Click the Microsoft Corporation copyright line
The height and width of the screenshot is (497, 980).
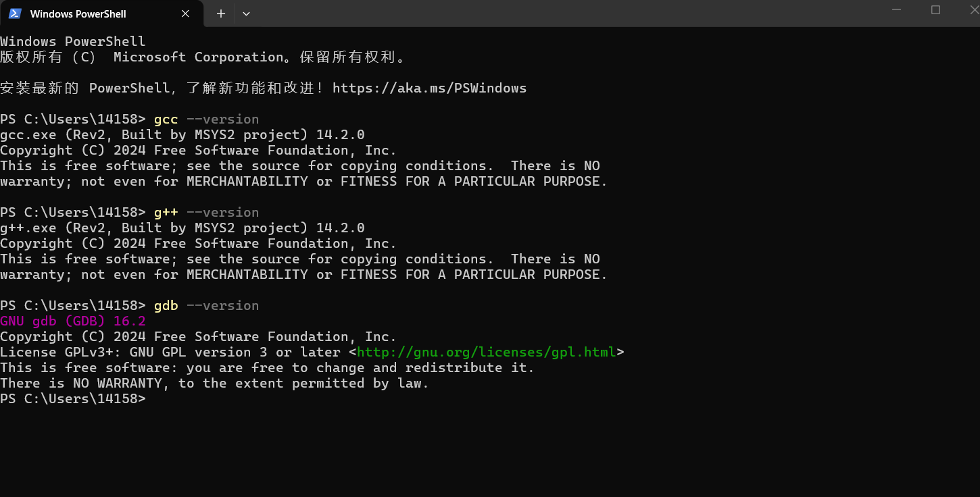(203, 57)
